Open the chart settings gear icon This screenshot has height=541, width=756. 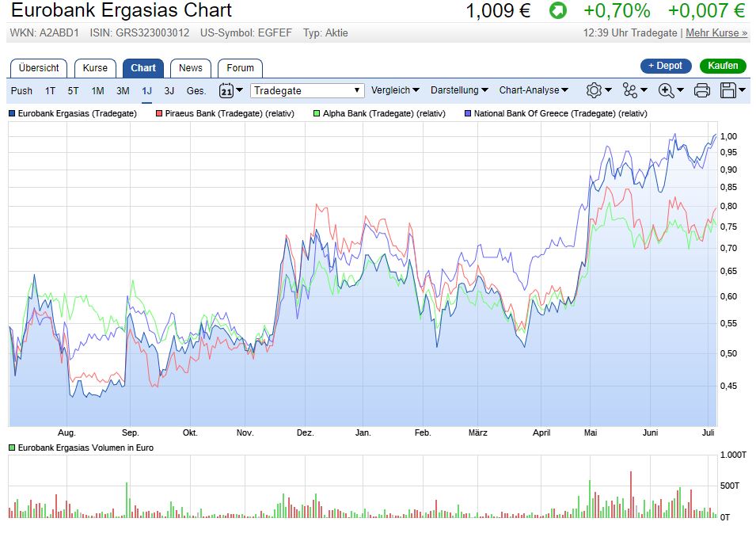pyautogui.click(x=594, y=90)
